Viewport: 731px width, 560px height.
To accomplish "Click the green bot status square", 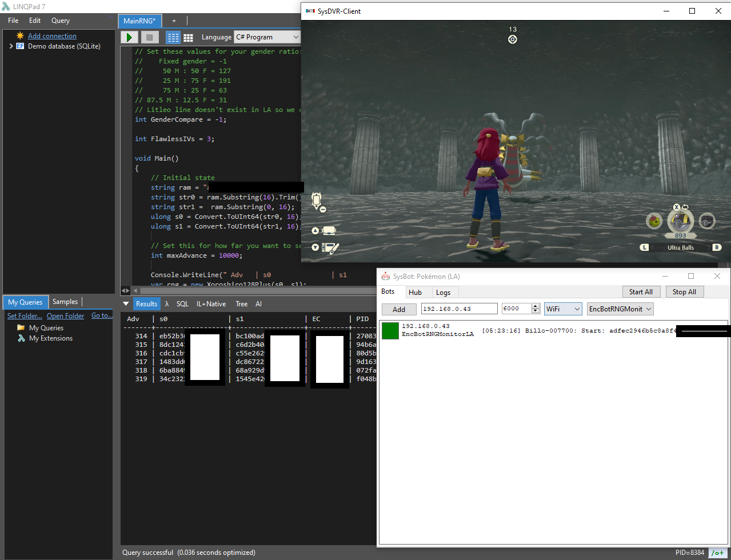I will [390, 330].
